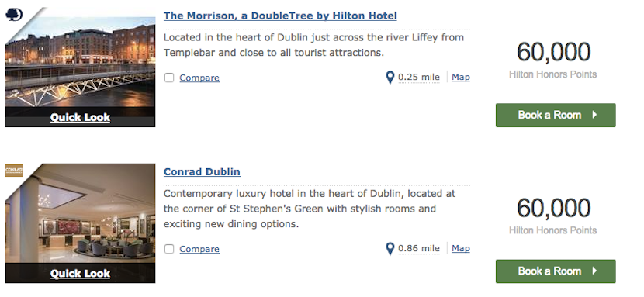644x297 pixels.
Task: Click Compare link under The Morrison
Action: [199, 78]
